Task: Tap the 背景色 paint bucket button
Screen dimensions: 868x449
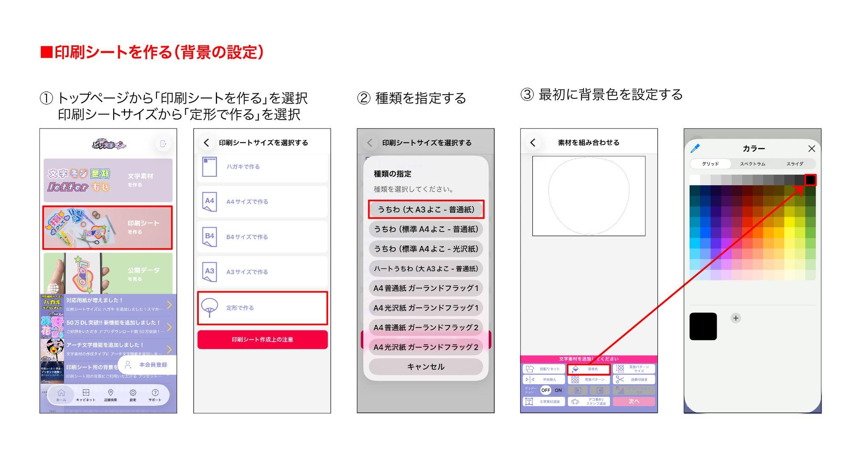Action: pos(588,369)
